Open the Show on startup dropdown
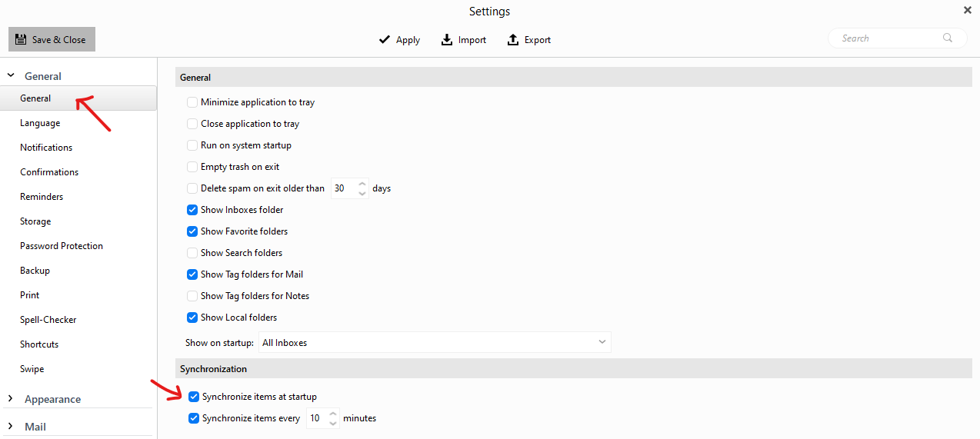980x439 pixels. 435,343
